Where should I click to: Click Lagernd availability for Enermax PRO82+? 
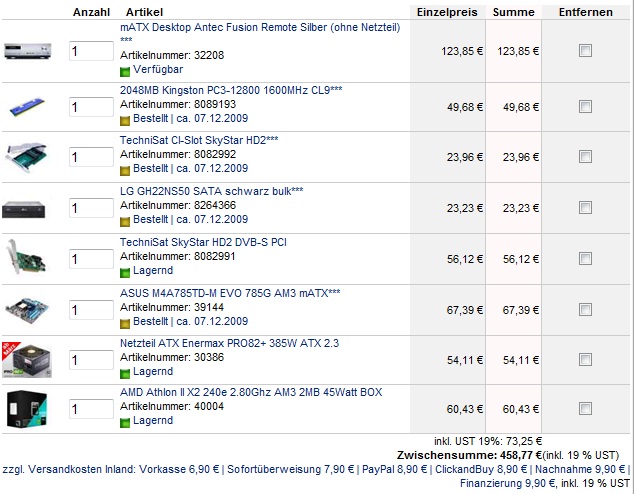[153, 372]
